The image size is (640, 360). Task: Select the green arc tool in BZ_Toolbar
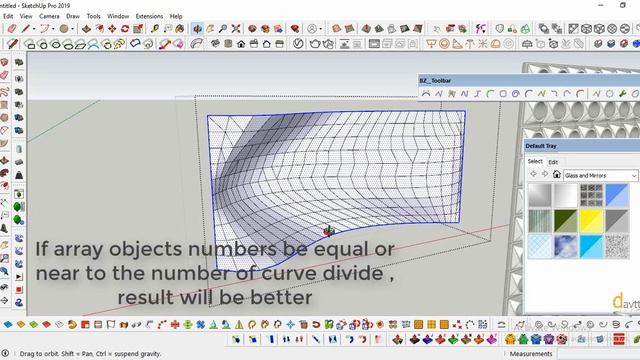490,94
